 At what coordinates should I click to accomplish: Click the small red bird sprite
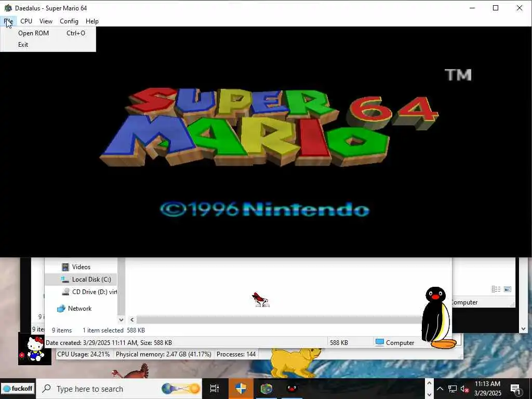(261, 300)
